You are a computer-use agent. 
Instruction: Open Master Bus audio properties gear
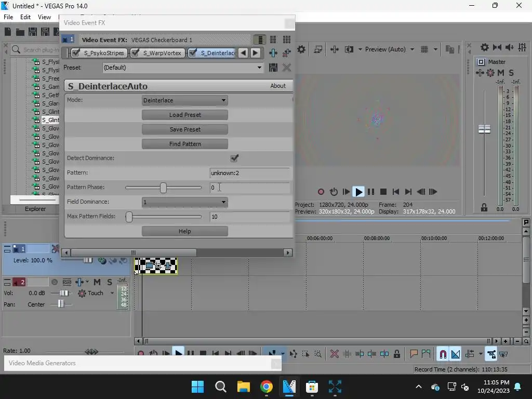point(485,47)
